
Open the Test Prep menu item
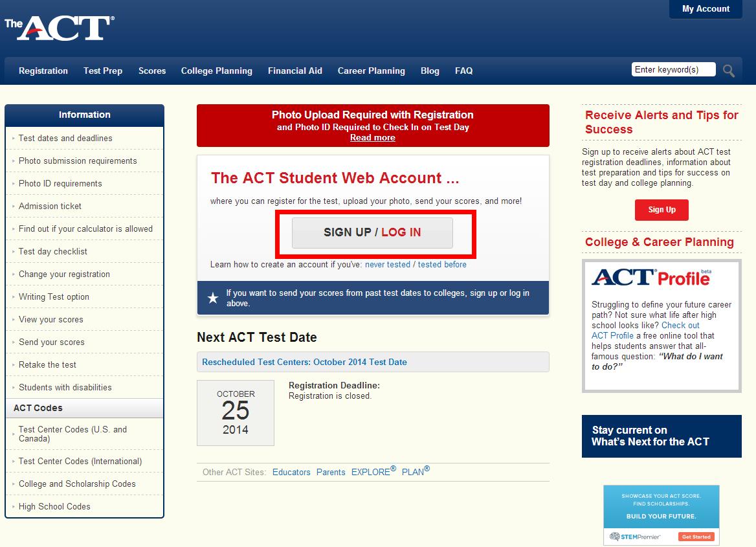coord(103,71)
